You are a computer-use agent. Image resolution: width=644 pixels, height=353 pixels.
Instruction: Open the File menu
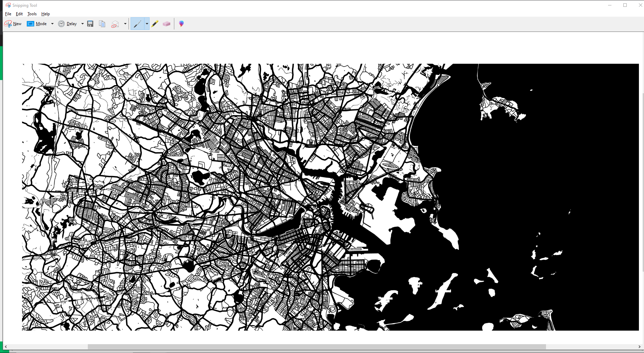(x=8, y=14)
